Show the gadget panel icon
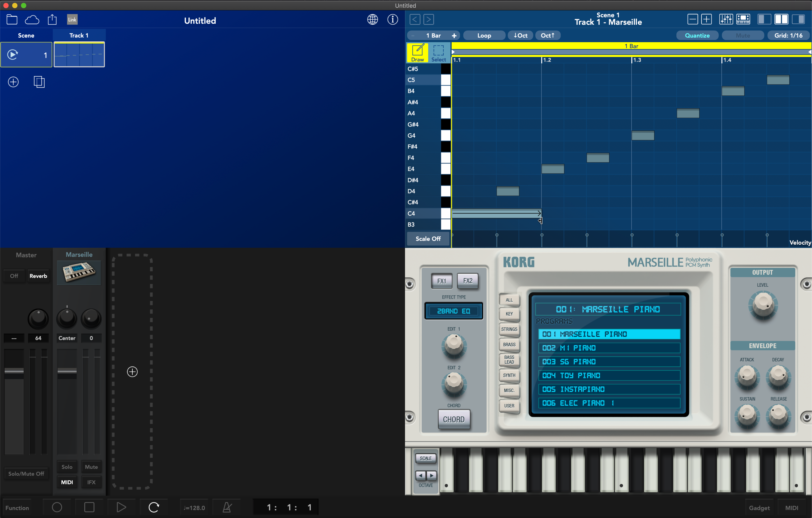812x518 pixels. [743, 19]
